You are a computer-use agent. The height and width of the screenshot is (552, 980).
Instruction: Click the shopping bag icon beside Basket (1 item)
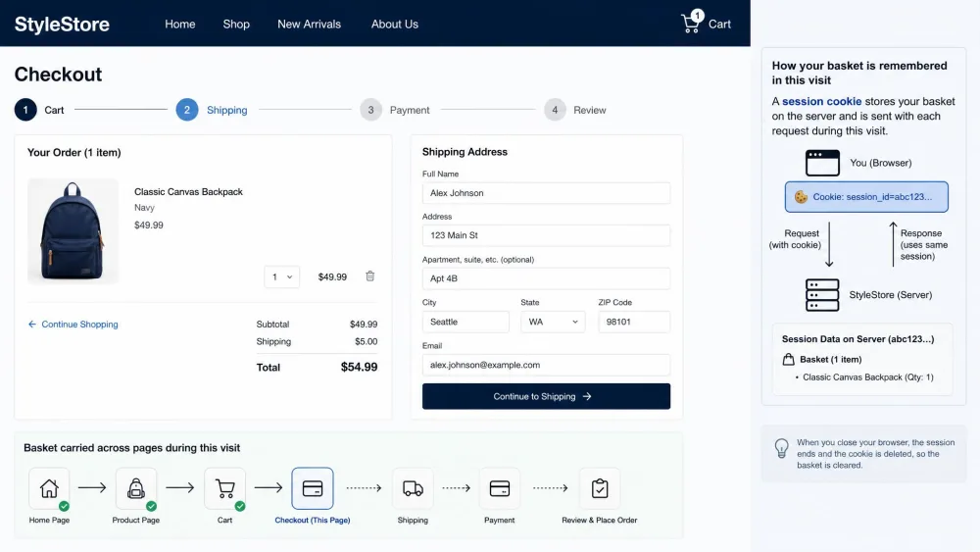(x=789, y=359)
